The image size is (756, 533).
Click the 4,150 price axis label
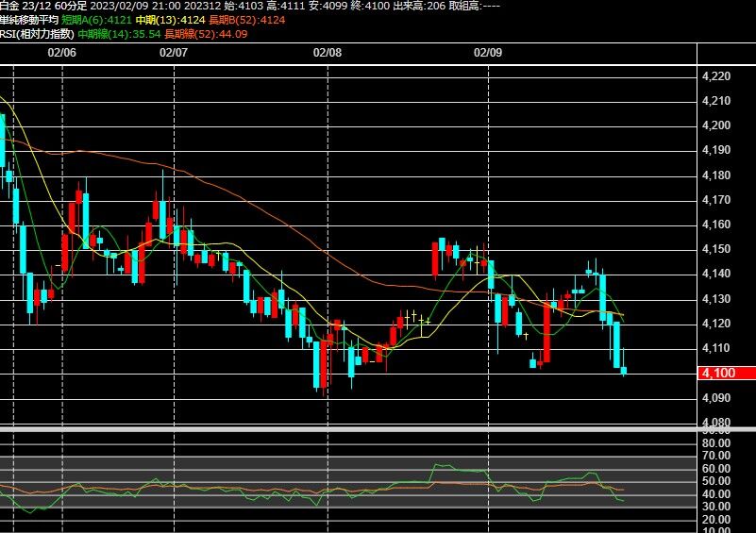tap(716, 249)
